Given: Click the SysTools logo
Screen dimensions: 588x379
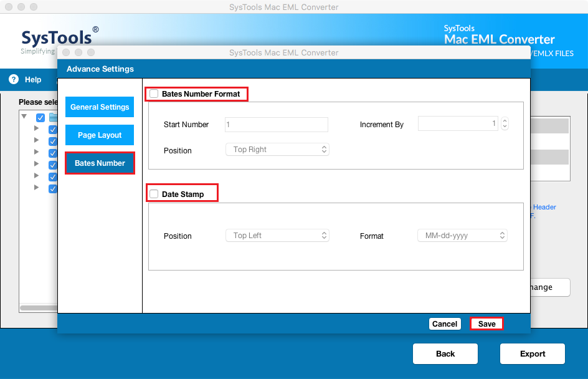Looking at the screenshot, I should 59,39.
